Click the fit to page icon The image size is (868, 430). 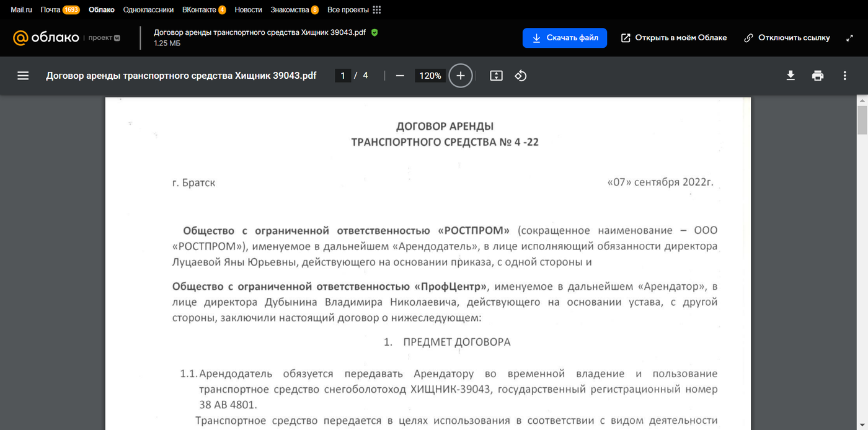[496, 76]
